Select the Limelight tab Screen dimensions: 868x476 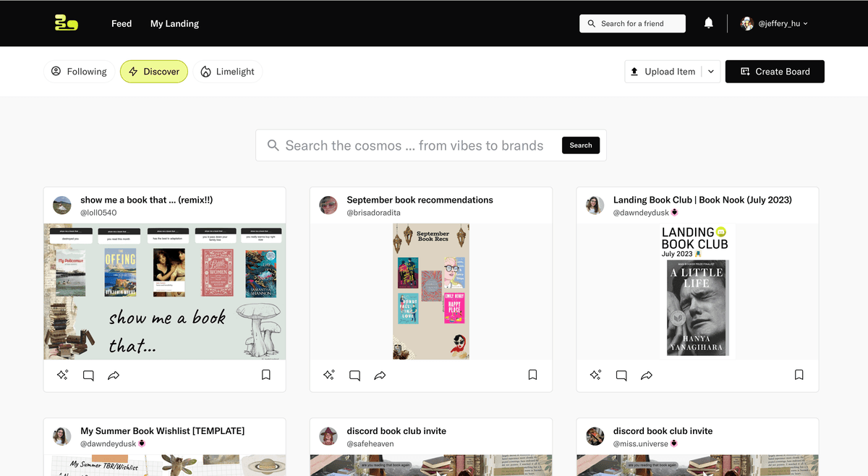(x=228, y=72)
